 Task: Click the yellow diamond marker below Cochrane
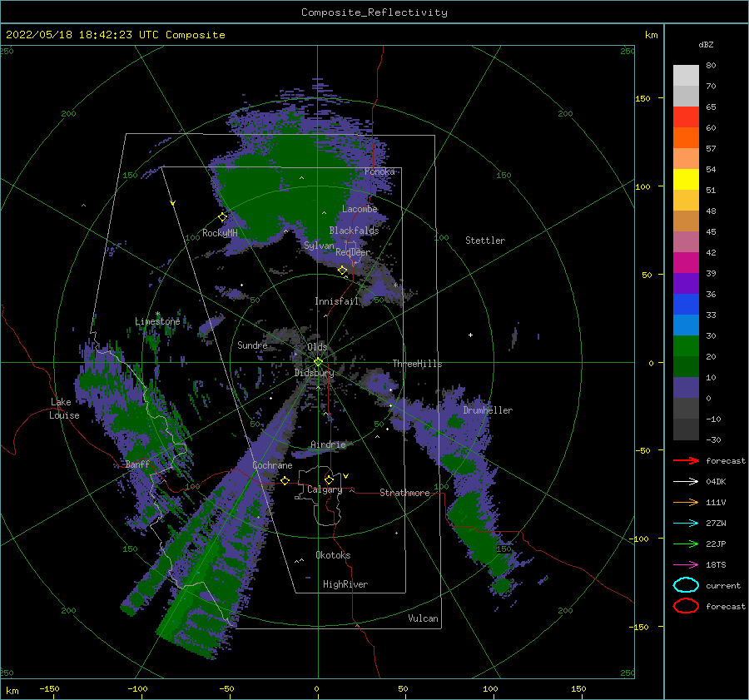tap(285, 480)
